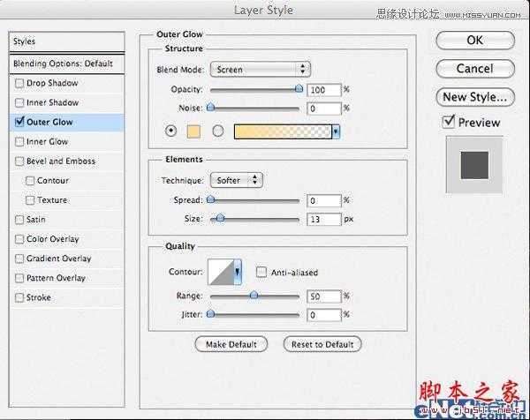
Task: Select the Satin style label
Action: point(36,220)
